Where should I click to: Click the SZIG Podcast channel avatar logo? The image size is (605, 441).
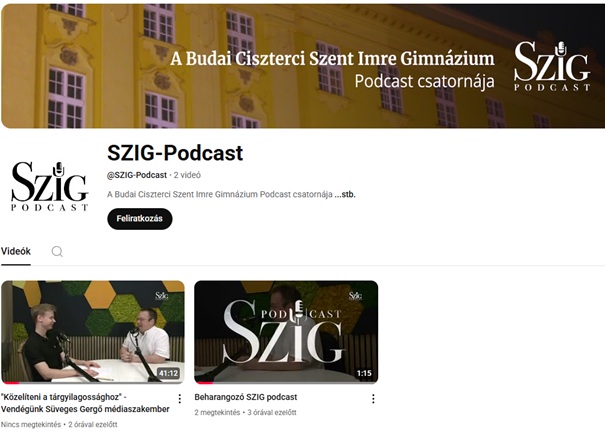tap(49, 186)
